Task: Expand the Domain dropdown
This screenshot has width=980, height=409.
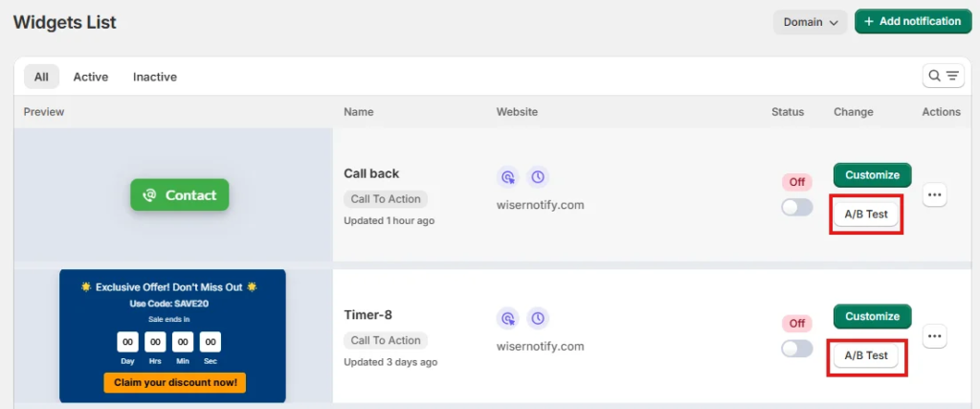Action: pos(810,21)
